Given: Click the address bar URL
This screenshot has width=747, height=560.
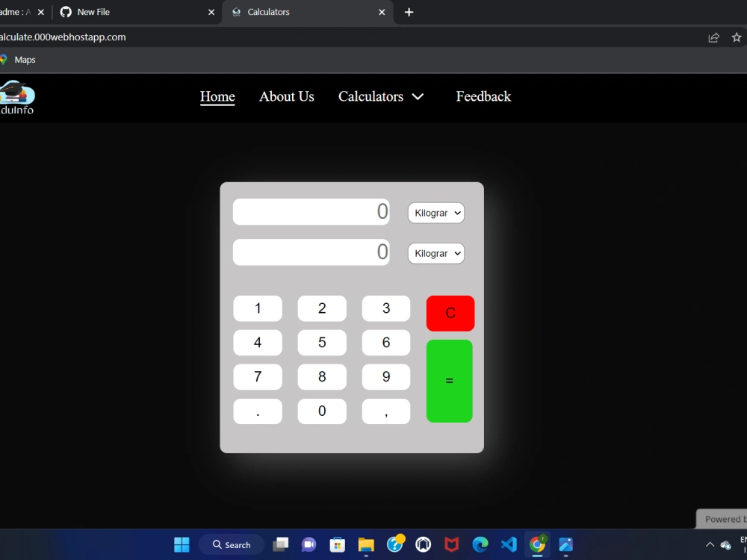Looking at the screenshot, I should tap(63, 37).
